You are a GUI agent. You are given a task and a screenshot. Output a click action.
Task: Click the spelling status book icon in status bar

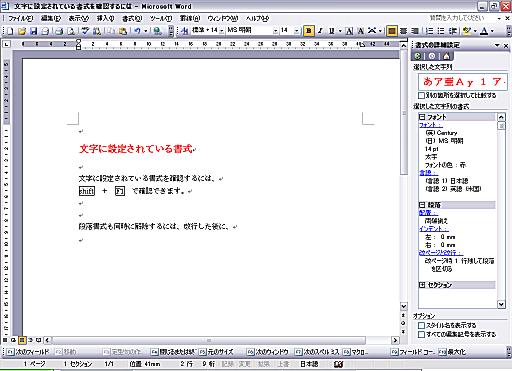[338, 364]
